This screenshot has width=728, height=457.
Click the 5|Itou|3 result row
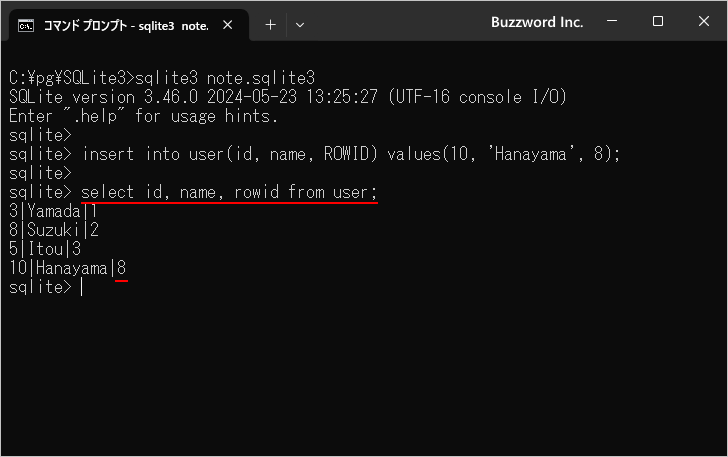point(45,249)
